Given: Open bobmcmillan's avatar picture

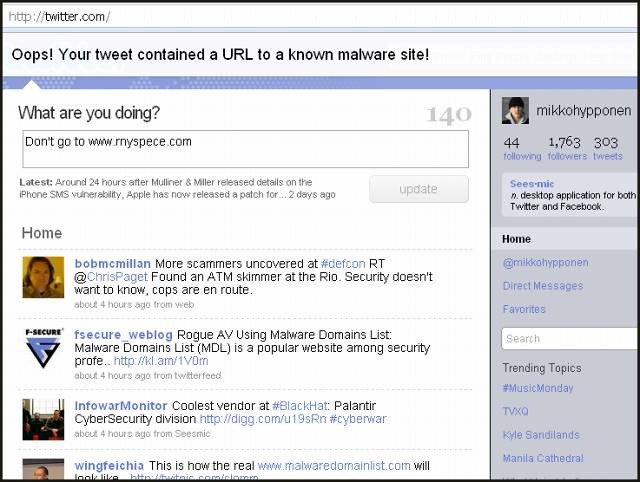Looking at the screenshot, I should click(x=43, y=277).
